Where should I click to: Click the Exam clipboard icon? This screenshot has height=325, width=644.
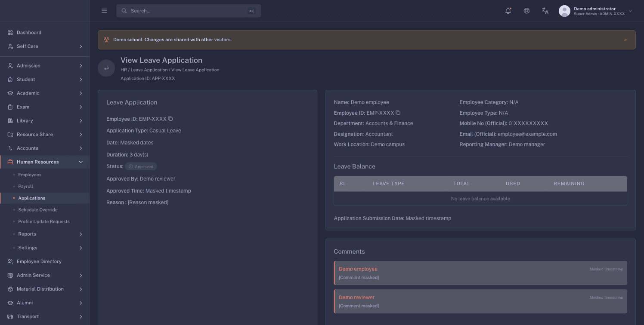click(x=10, y=107)
